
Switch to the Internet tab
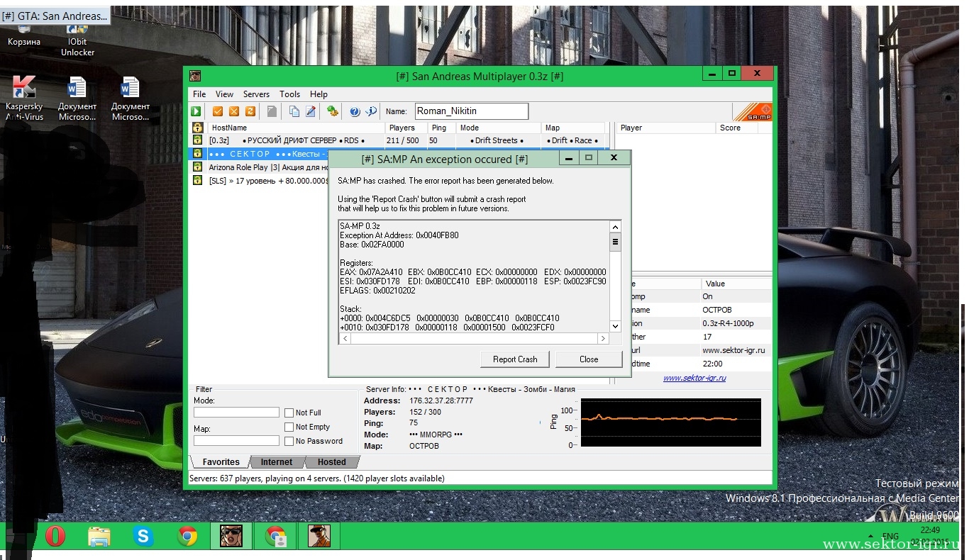tap(277, 462)
